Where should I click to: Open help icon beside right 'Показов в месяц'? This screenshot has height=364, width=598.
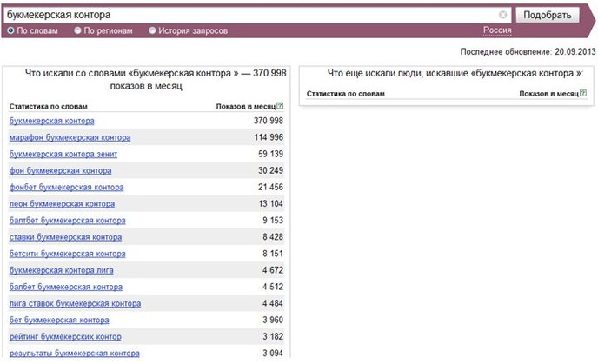583,93
